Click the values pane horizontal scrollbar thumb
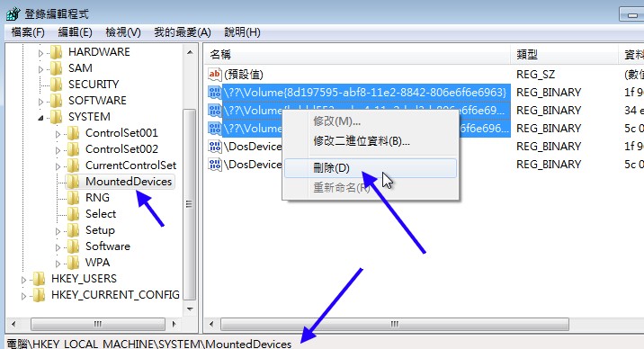The width and height of the screenshot is (644, 349). 395,325
